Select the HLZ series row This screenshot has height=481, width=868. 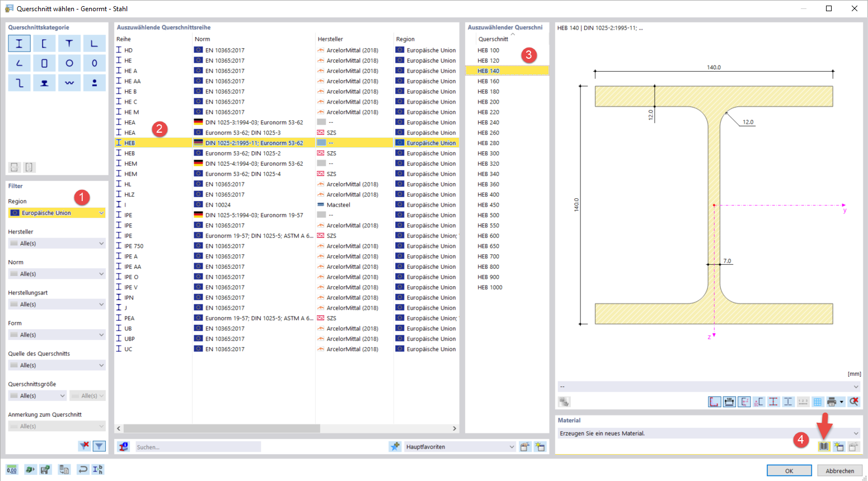287,195
